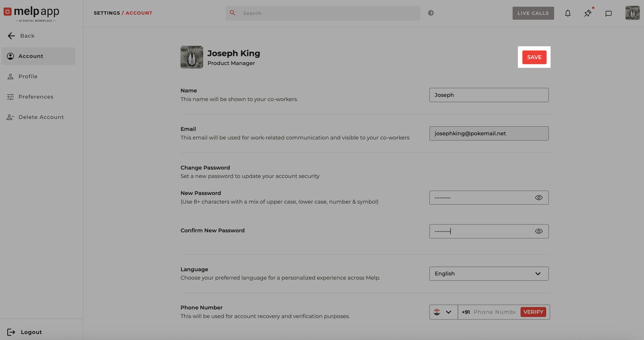This screenshot has width=644, height=340.
Task: Click the Delete Account person icon
Action: (10, 117)
